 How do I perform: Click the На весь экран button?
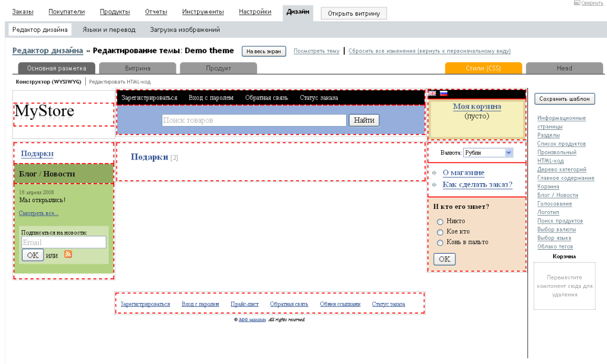(x=264, y=52)
